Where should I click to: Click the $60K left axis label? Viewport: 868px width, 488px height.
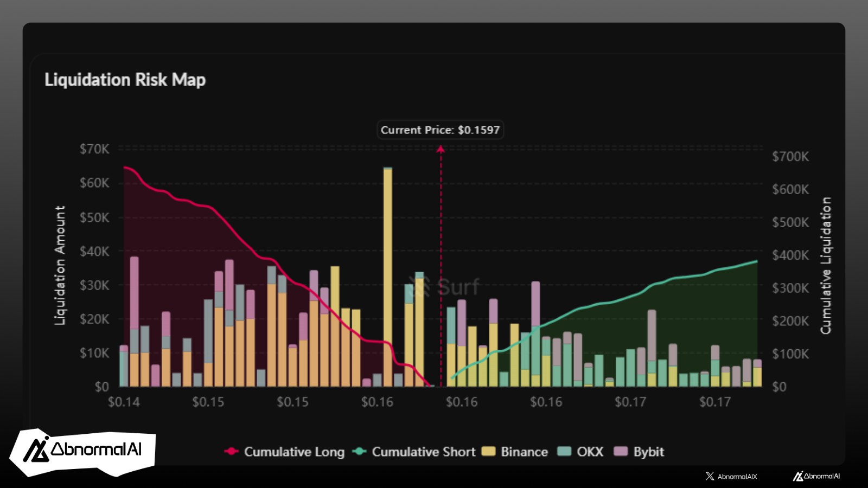point(94,183)
